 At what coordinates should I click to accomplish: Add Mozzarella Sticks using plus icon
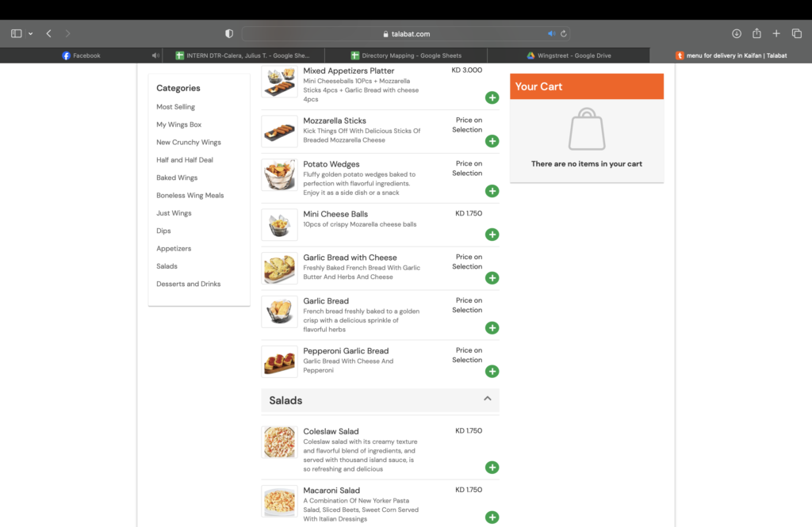click(x=492, y=141)
